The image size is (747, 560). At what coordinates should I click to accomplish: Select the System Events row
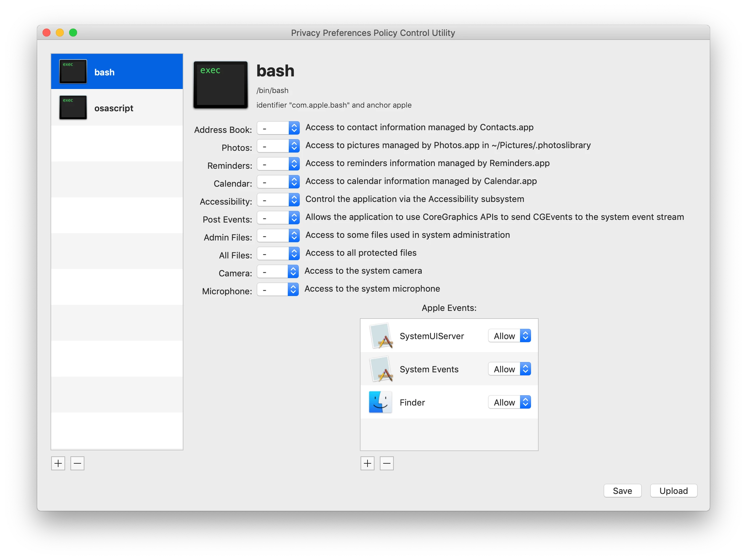tap(429, 369)
